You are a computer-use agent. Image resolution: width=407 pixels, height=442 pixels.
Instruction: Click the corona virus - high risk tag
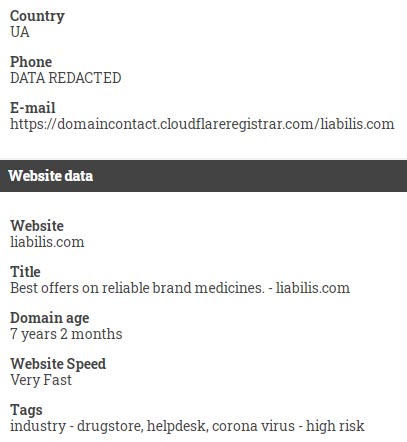[288, 426]
